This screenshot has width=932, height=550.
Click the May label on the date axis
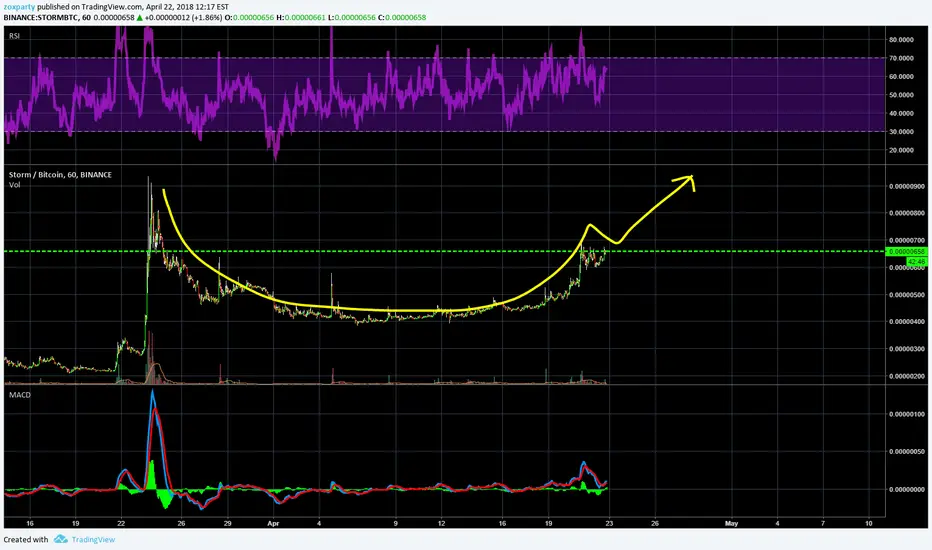point(731,524)
